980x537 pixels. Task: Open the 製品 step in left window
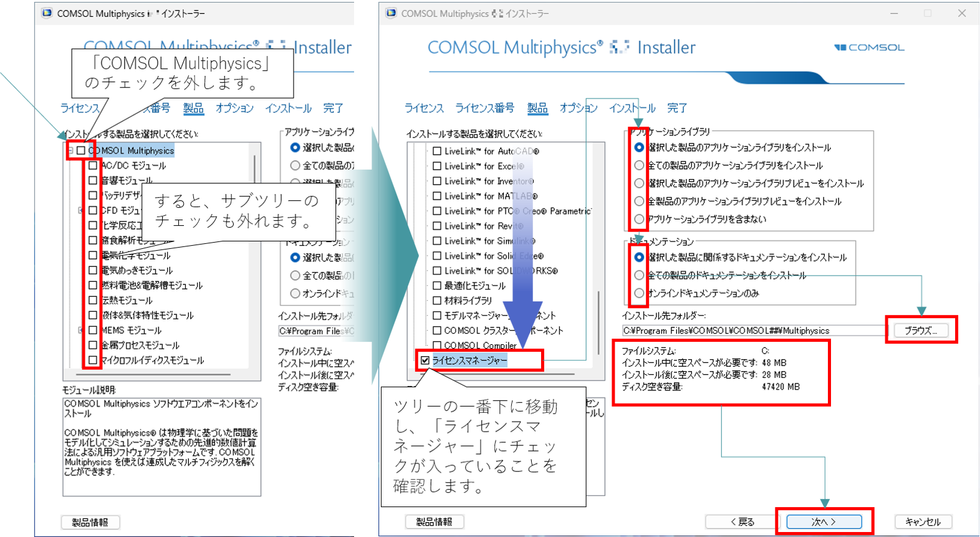coord(193,108)
